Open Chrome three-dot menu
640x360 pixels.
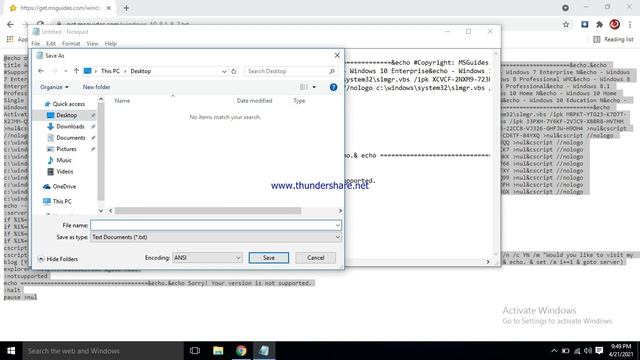[x=630, y=24]
